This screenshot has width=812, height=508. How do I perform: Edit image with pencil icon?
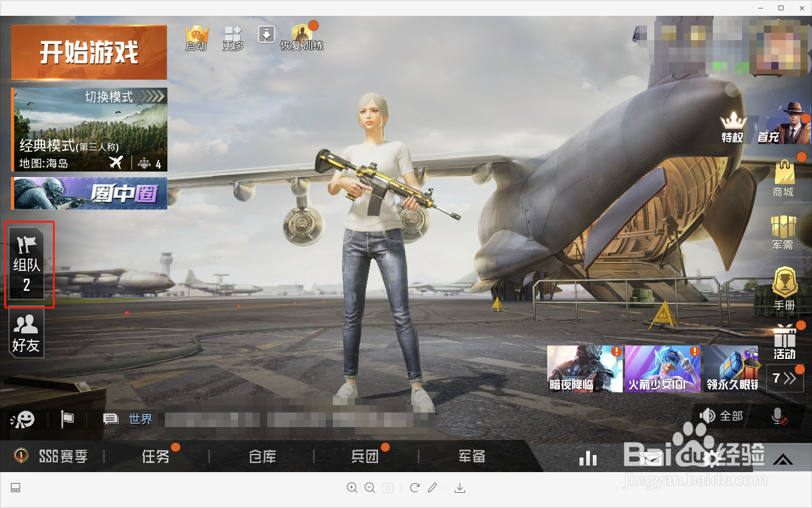point(432,487)
